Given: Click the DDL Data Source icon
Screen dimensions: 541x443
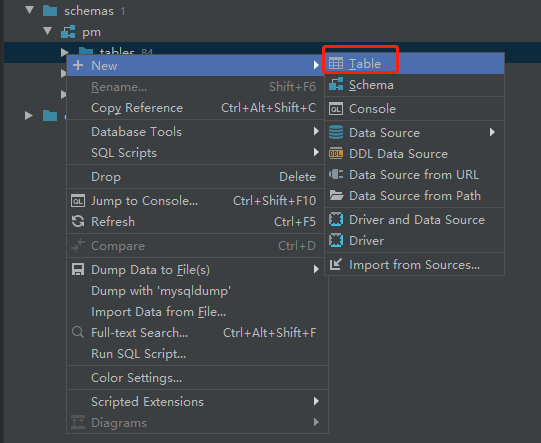Looking at the screenshot, I should 336,154.
